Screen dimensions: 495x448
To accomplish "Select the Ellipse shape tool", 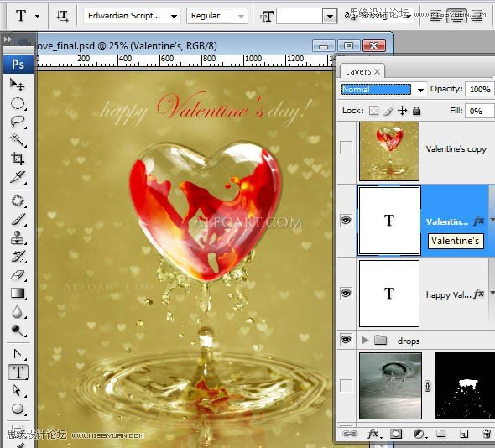I will tap(18, 409).
